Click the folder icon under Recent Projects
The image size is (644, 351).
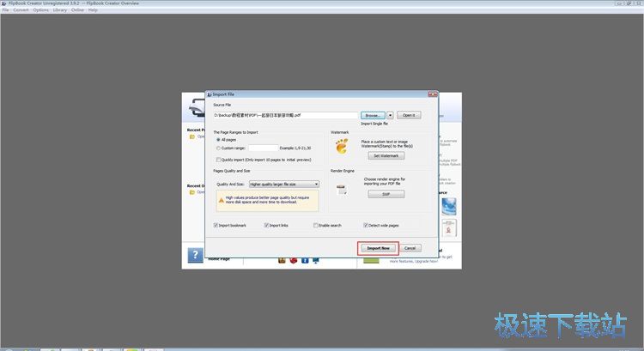click(x=191, y=136)
